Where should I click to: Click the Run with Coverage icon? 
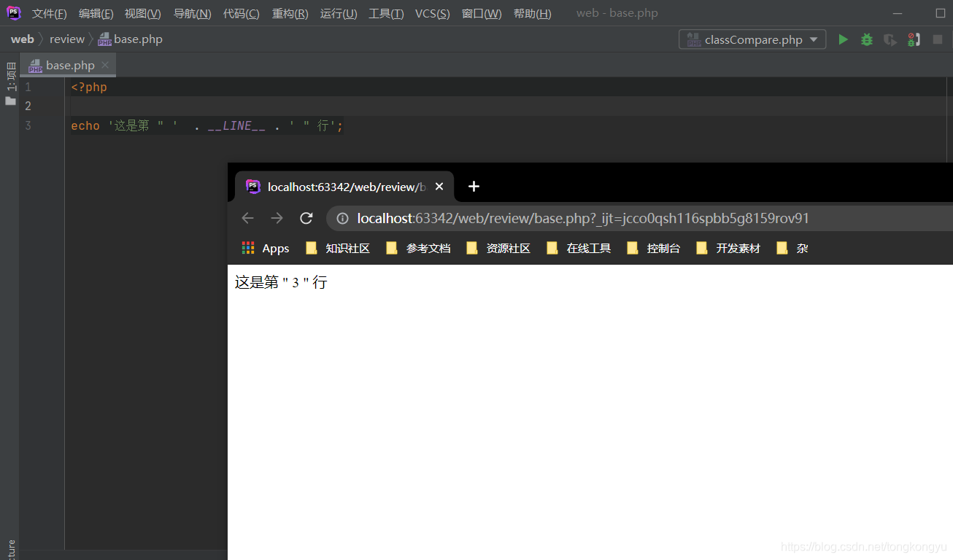(x=890, y=39)
